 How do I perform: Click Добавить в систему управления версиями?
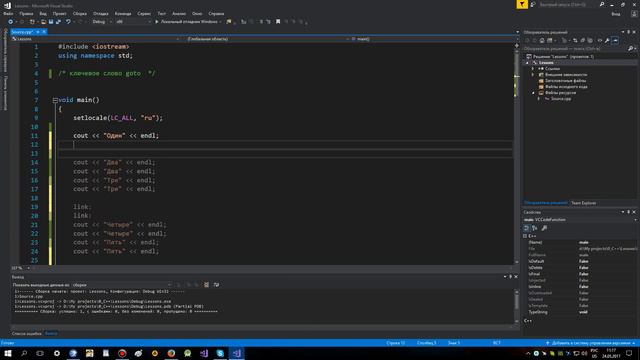(591, 343)
